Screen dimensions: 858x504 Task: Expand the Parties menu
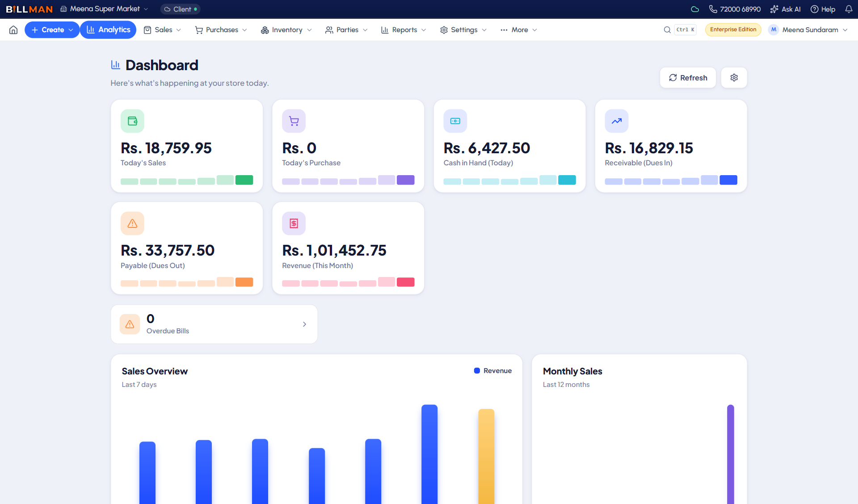tap(347, 30)
